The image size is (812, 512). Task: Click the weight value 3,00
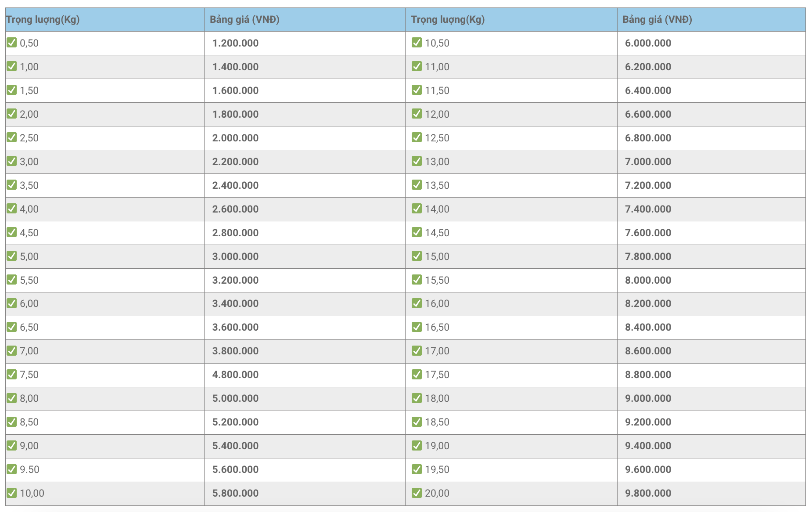pyautogui.click(x=29, y=162)
